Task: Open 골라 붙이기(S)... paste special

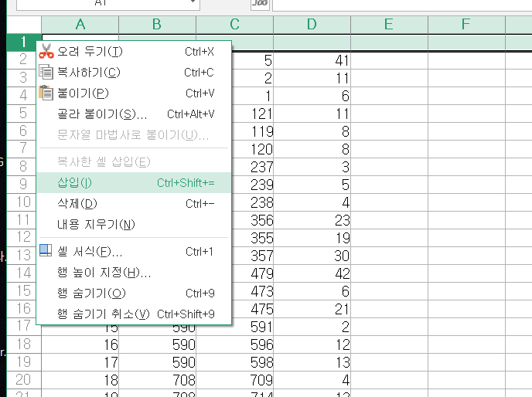Action: point(134,114)
